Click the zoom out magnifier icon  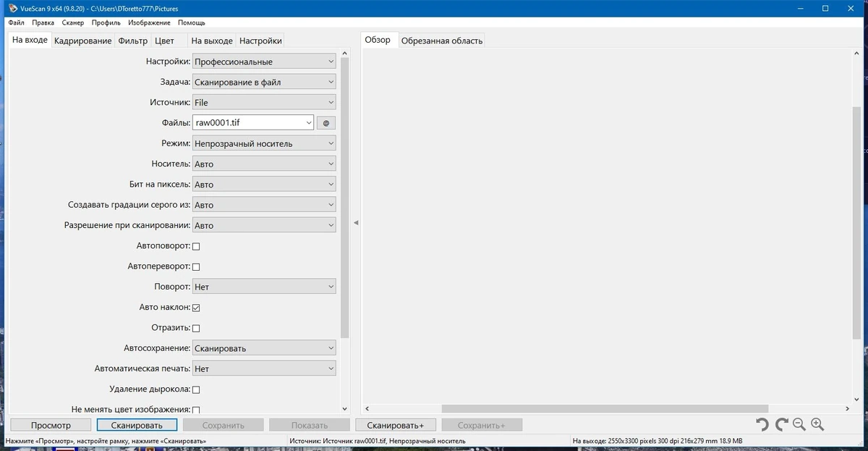(799, 425)
